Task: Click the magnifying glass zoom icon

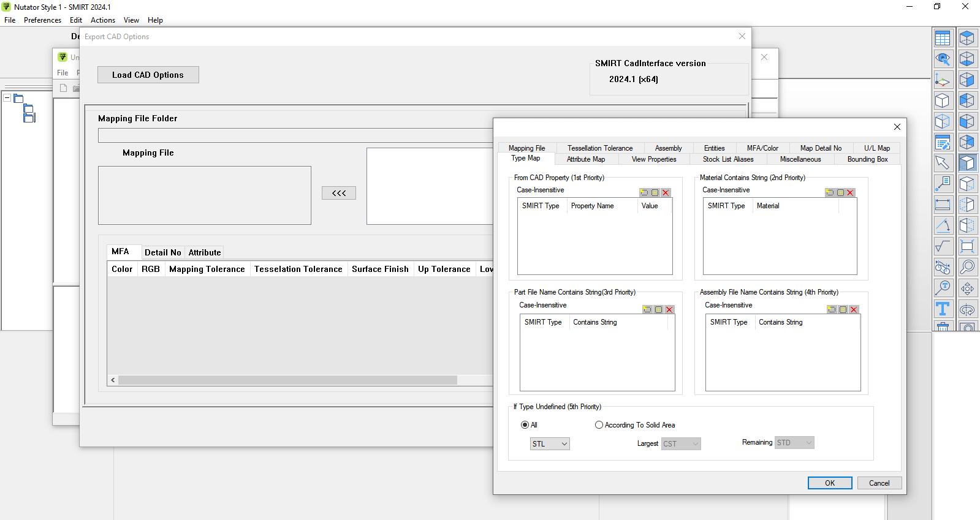Action: 967,267
